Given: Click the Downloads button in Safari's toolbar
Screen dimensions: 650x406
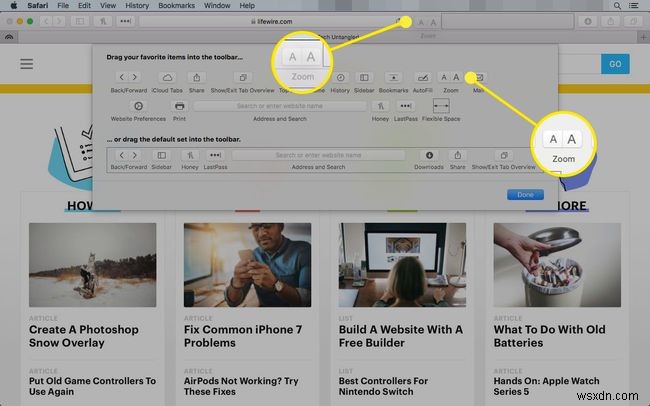Looking at the screenshot, I should (588, 21).
